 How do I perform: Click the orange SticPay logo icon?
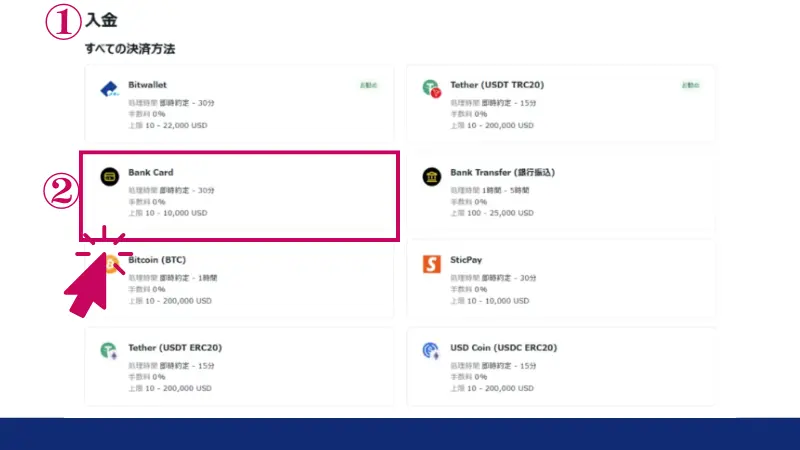tap(431, 264)
